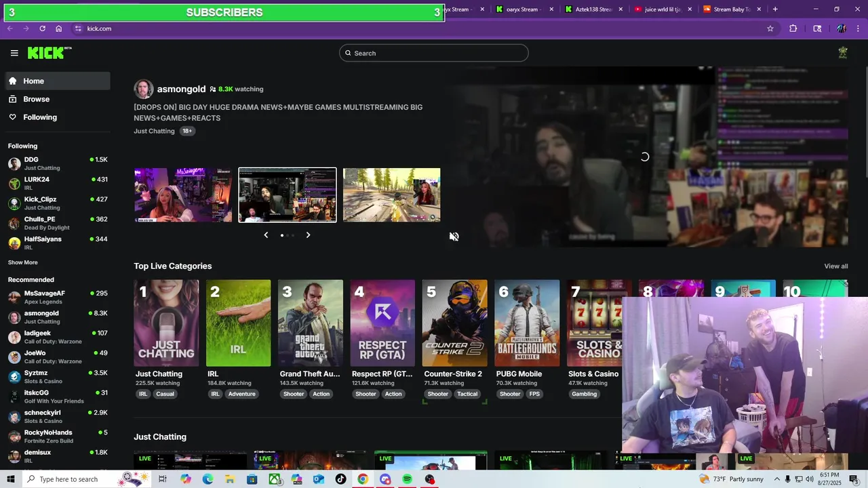
Task: Open the new browser tab button
Action: coord(775,9)
